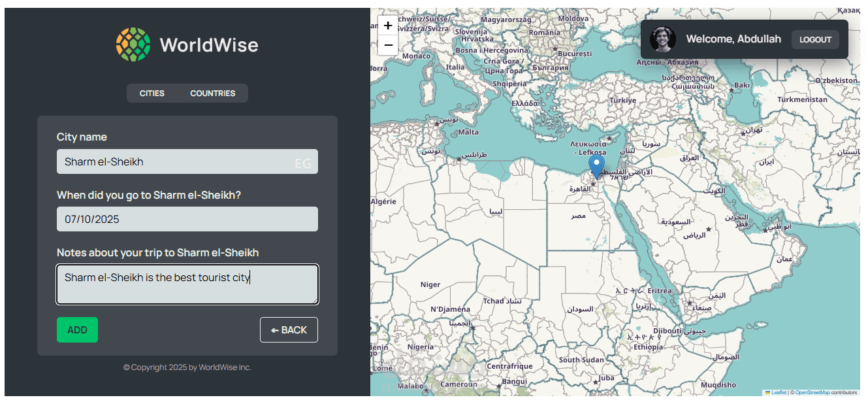Screen dimensions: 868x404
Task: Click the WorldWise Inc copyright text
Action: click(187, 367)
